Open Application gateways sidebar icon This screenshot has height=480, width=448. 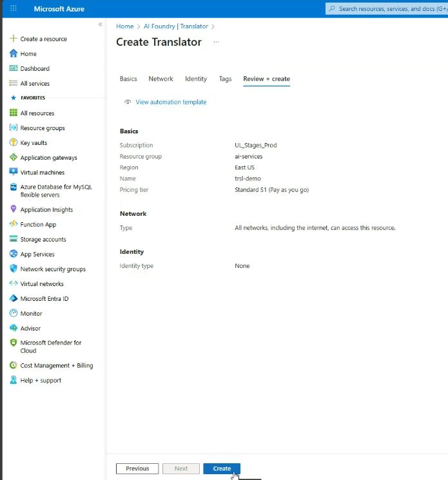(14, 158)
